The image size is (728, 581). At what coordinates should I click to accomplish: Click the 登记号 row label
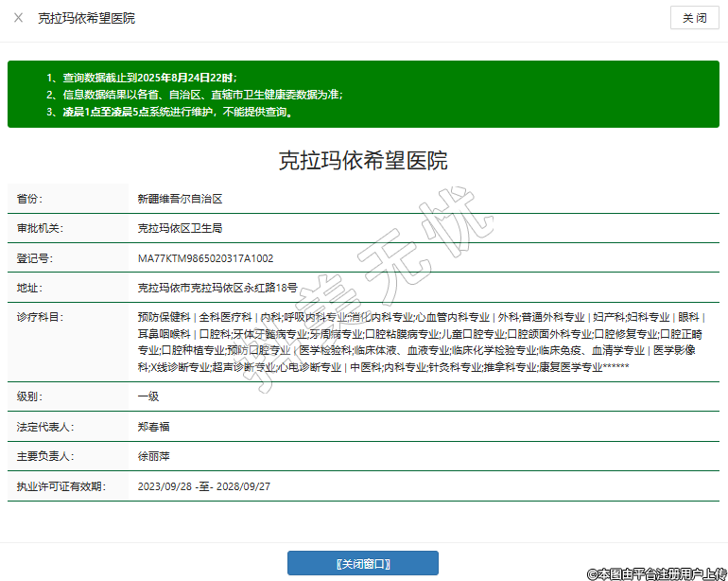click(x=34, y=257)
